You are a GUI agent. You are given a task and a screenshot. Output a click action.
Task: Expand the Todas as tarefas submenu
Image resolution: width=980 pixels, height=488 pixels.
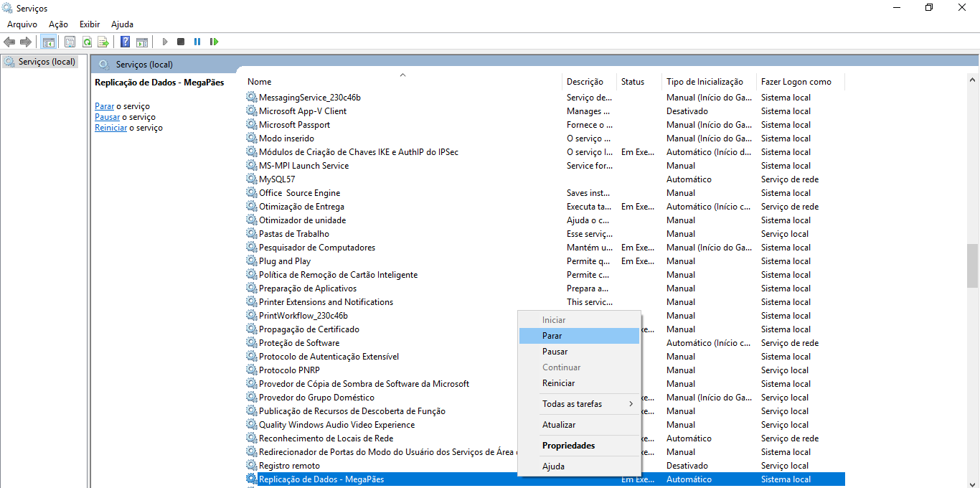[x=579, y=404]
